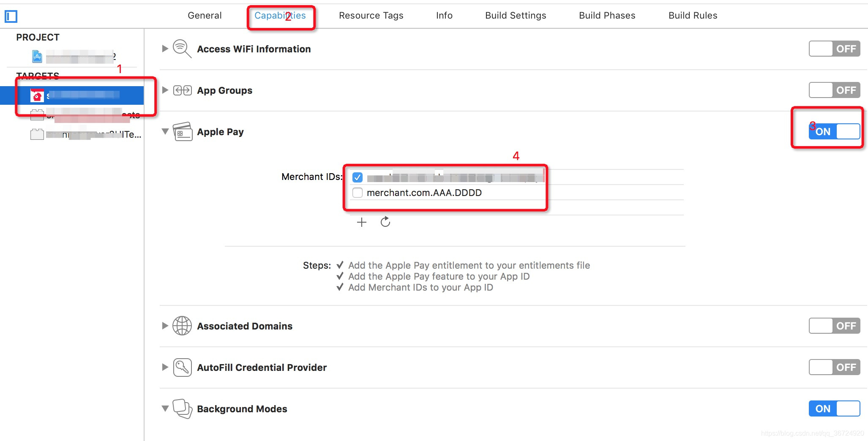Switch to the Build Rules tab
Viewport: 868px width, 441px height.
[693, 16]
